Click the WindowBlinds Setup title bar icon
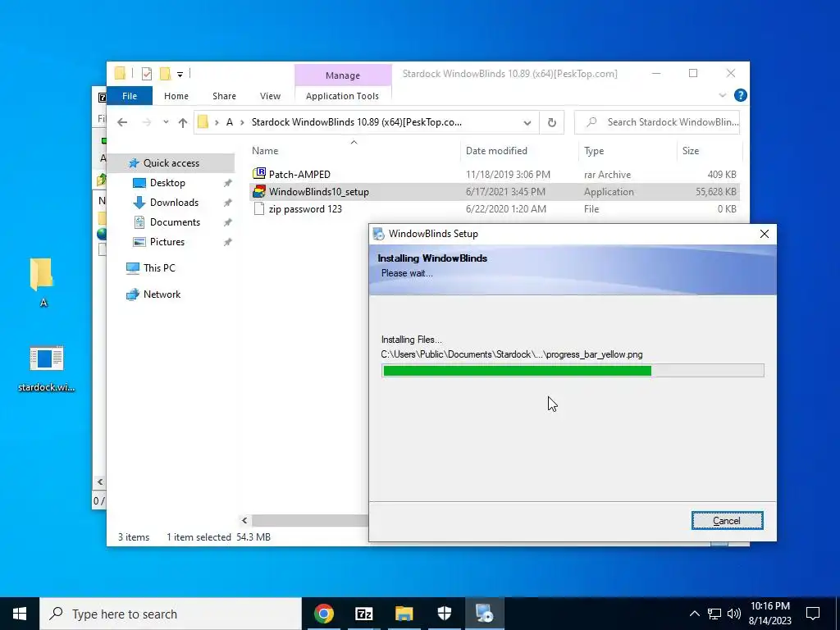 (379, 234)
